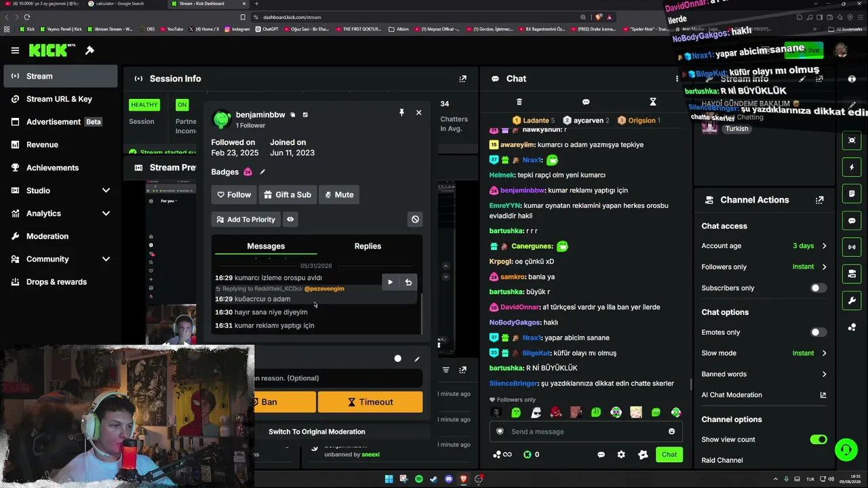This screenshot has height=488, width=868.
Task: Send message with the green Chat button
Action: [x=669, y=455]
